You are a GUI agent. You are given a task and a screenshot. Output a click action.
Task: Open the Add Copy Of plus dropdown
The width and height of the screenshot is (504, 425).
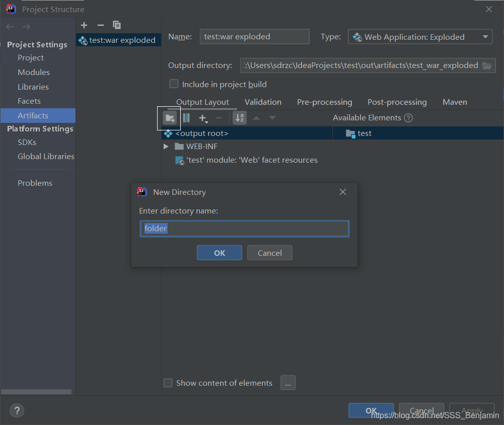pos(203,118)
